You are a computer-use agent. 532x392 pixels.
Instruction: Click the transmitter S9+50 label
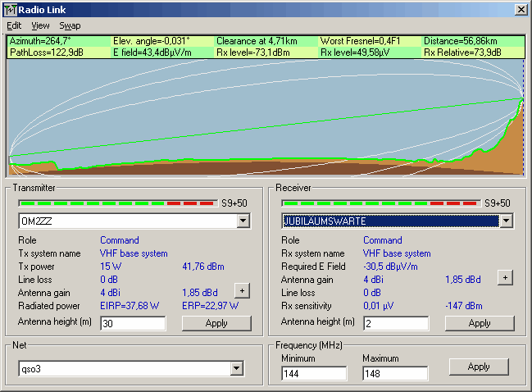234,203
